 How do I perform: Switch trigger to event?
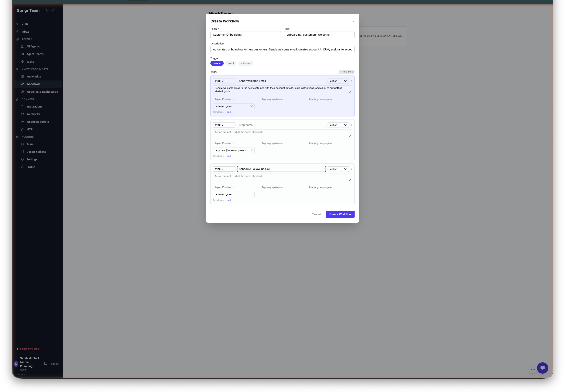click(x=230, y=63)
